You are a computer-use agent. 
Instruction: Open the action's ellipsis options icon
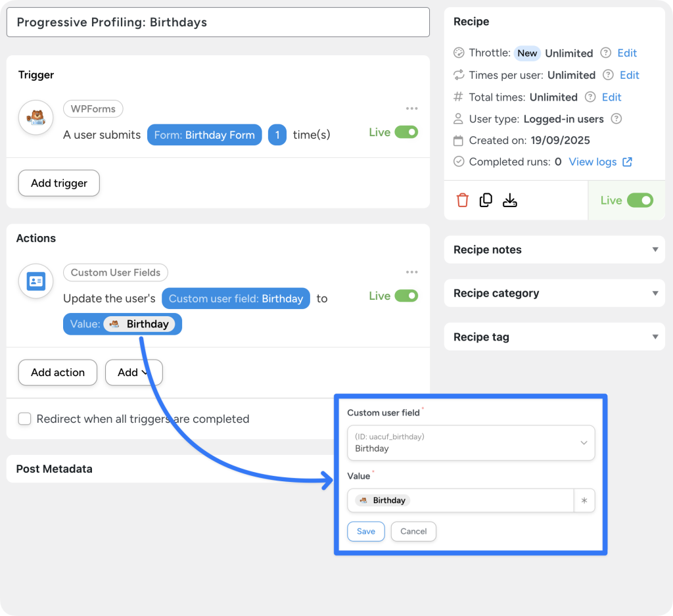(x=412, y=272)
